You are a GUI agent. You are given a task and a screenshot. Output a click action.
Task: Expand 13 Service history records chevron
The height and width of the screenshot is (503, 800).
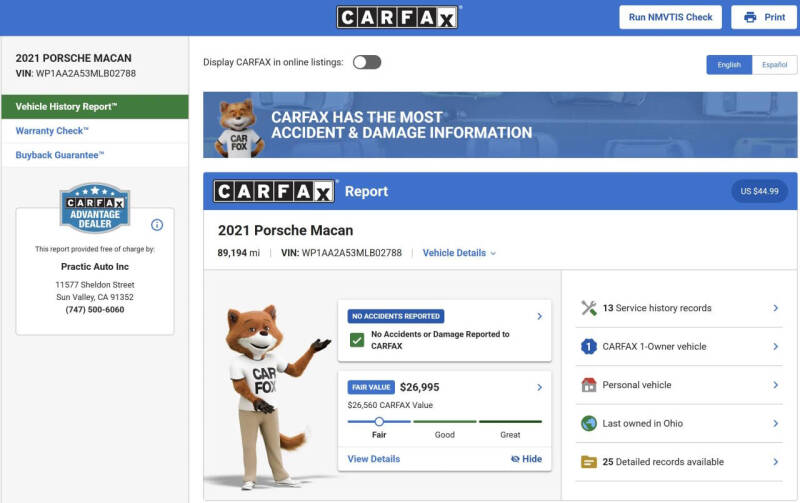[x=776, y=308]
